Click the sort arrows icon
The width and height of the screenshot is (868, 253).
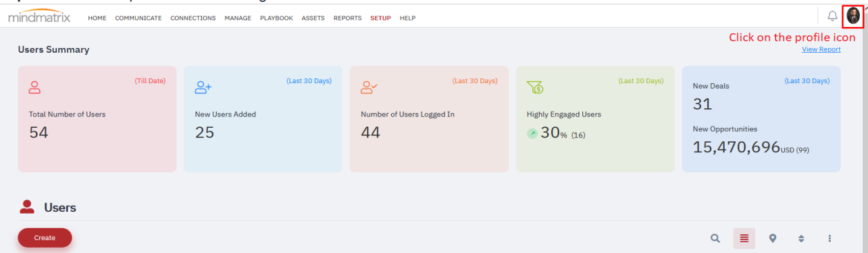point(801,238)
